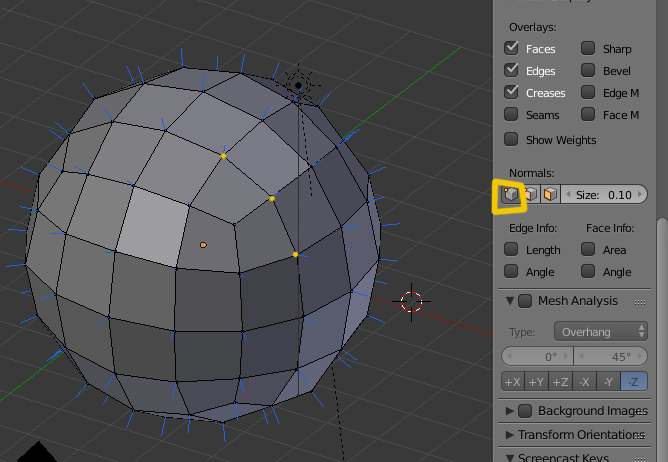The width and height of the screenshot is (668, 462).
Task: Enable the Seams overlay checkbox
Action: [x=511, y=114]
